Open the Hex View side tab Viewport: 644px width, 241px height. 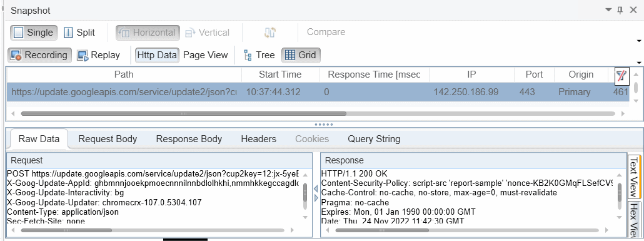point(635,220)
